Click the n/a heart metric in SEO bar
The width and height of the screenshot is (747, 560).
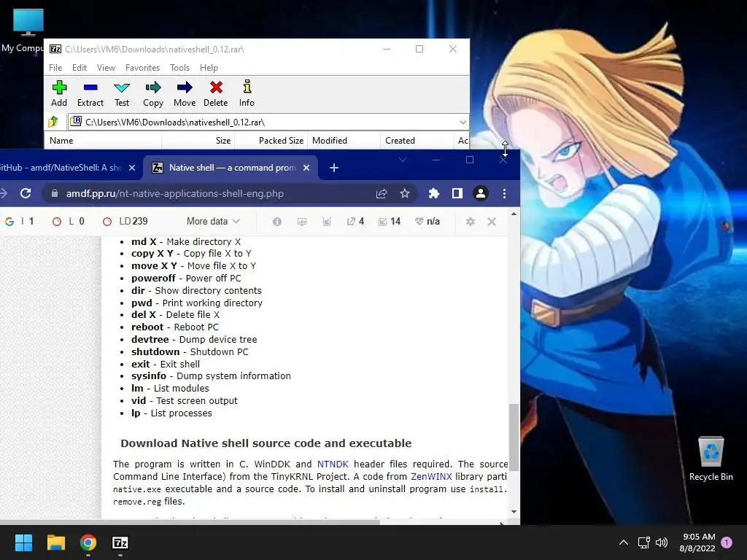pos(427,222)
